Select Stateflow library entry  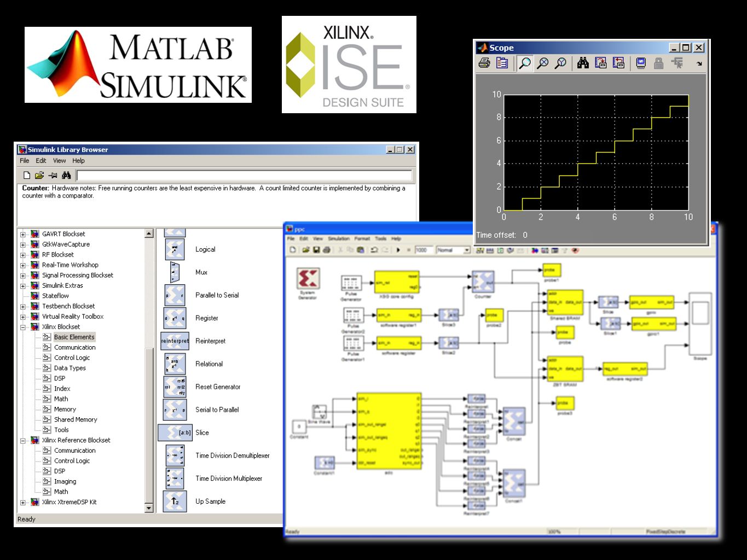tap(55, 296)
